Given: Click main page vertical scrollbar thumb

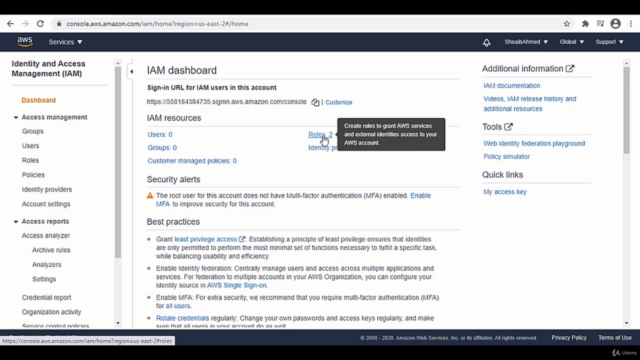Looking at the screenshot, I should click(627, 110).
